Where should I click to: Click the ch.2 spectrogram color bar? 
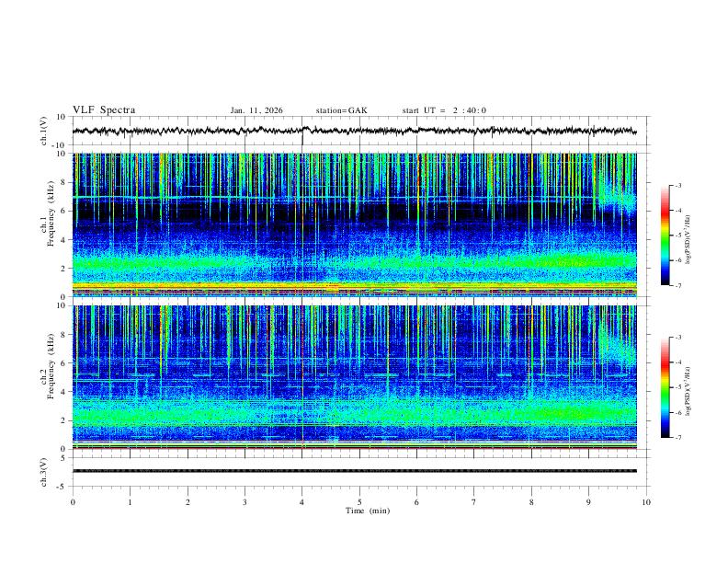coord(665,387)
